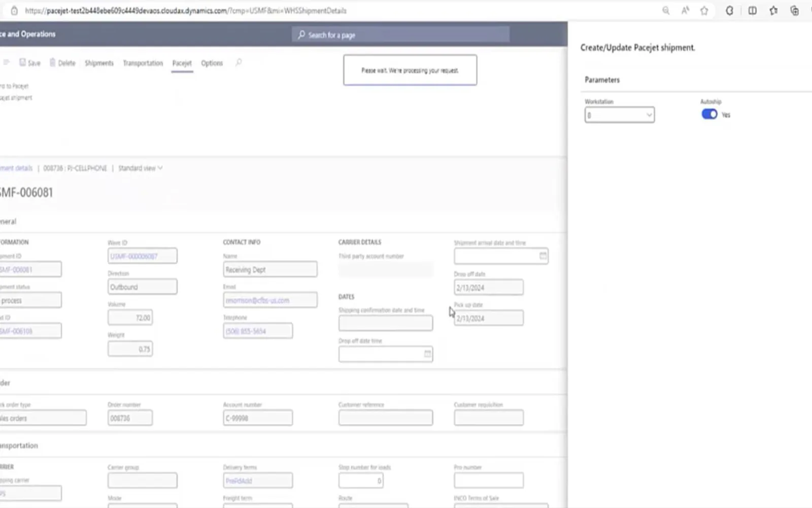This screenshot has width=812, height=508.
Task: Open calendar for Drop off date time
Action: point(427,354)
